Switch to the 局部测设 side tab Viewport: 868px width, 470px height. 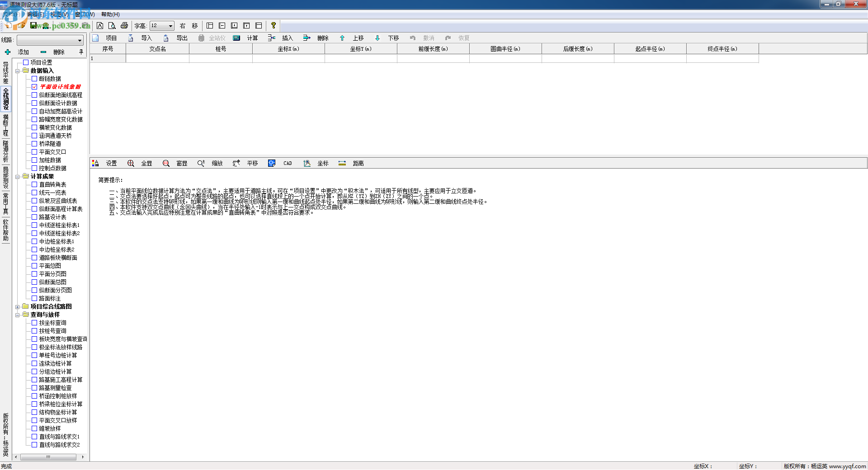click(6, 178)
